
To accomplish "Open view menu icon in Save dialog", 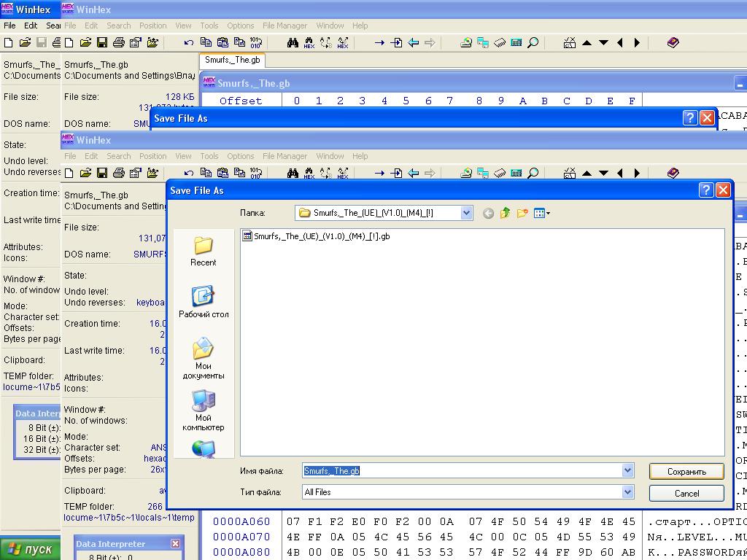I will (x=542, y=213).
